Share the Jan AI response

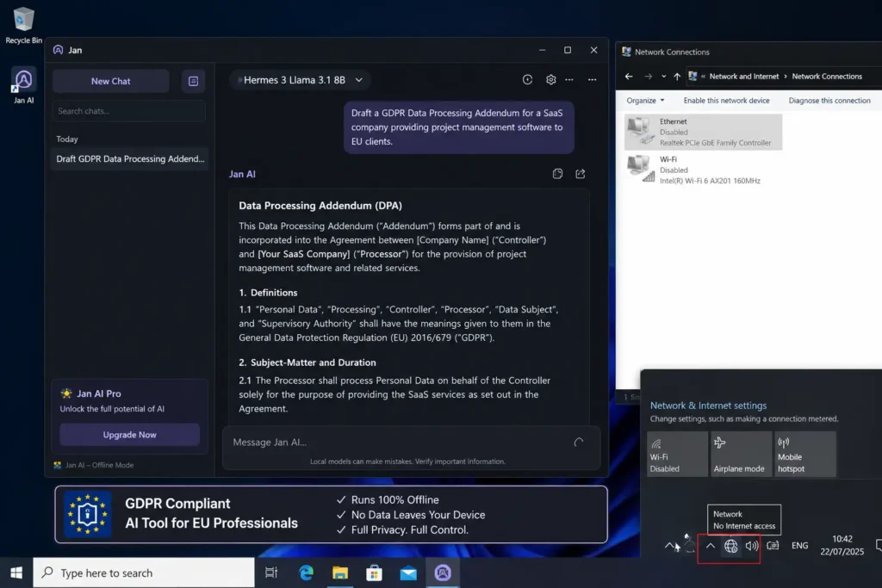click(x=581, y=174)
